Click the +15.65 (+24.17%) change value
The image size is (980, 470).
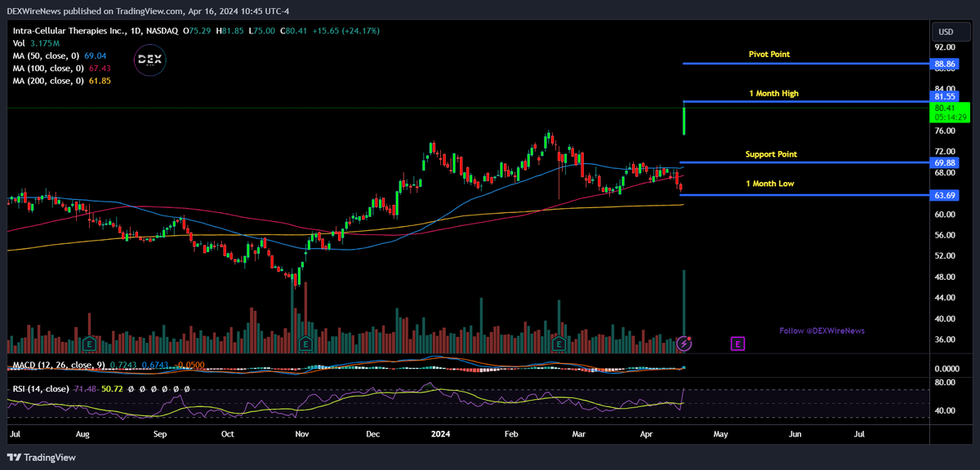[345, 31]
